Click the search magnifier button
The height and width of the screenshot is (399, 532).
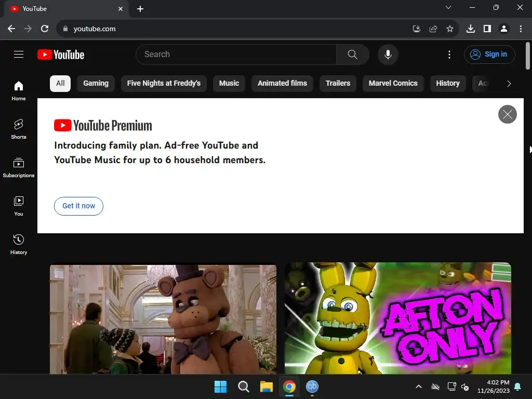tap(353, 54)
